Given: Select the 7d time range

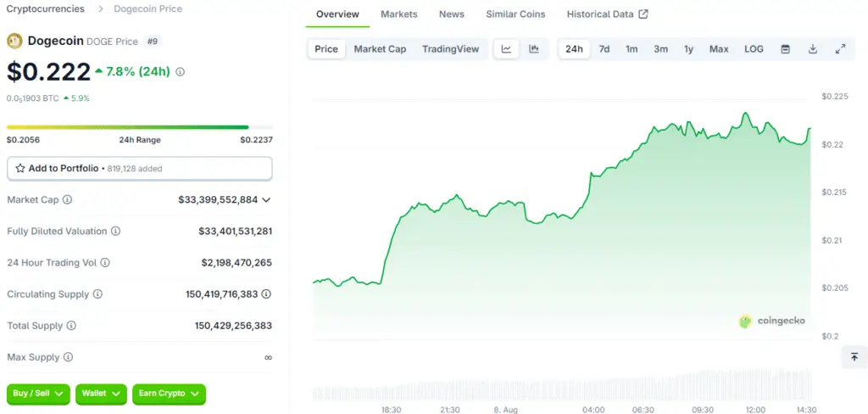Looking at the screenshot, I should click(x=604, y=48).
